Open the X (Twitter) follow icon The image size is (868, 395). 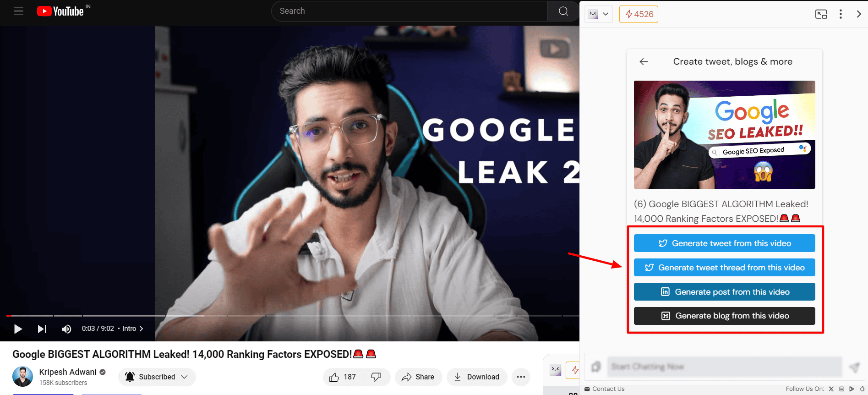point(831,389)
